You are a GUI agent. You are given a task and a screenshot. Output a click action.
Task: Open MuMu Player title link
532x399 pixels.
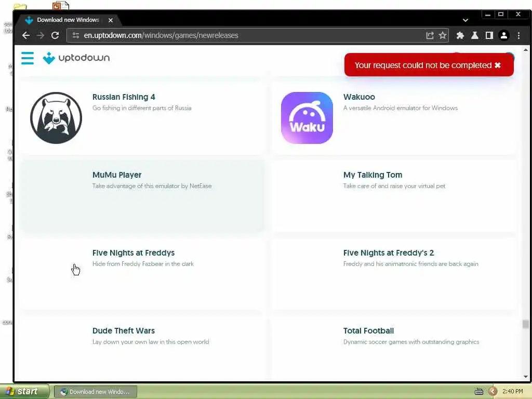117,175
